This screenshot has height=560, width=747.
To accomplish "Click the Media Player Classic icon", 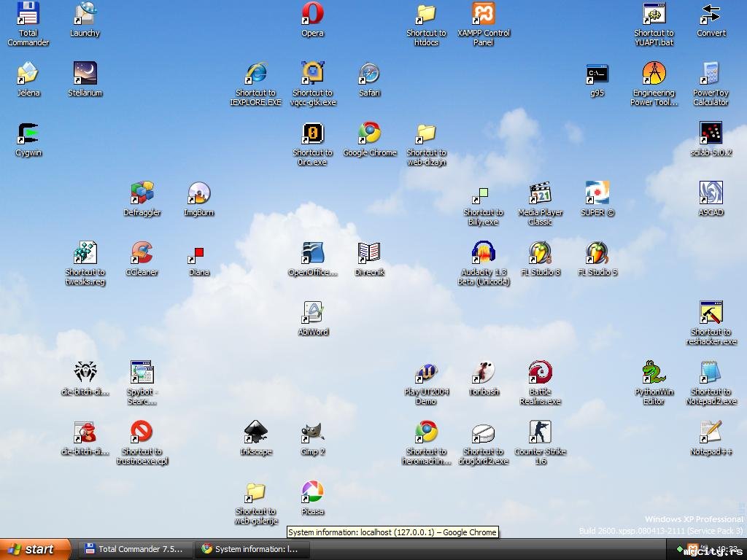I will coord(540,193).
